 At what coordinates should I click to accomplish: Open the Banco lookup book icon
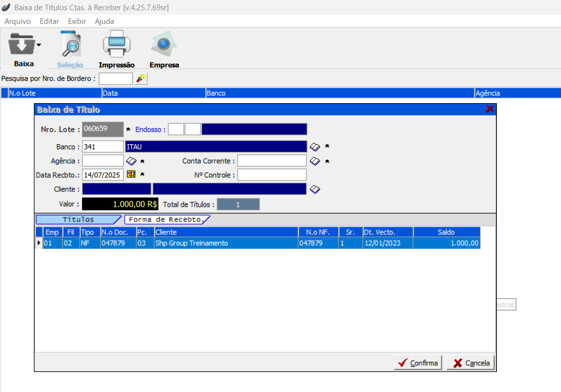(315, 147)
